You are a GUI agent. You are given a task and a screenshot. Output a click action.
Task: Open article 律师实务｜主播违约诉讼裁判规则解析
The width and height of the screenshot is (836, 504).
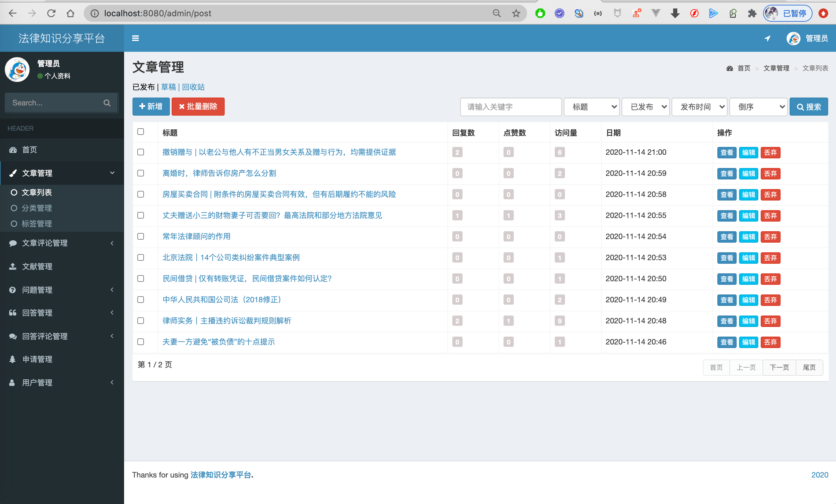[x=227, y=321]
